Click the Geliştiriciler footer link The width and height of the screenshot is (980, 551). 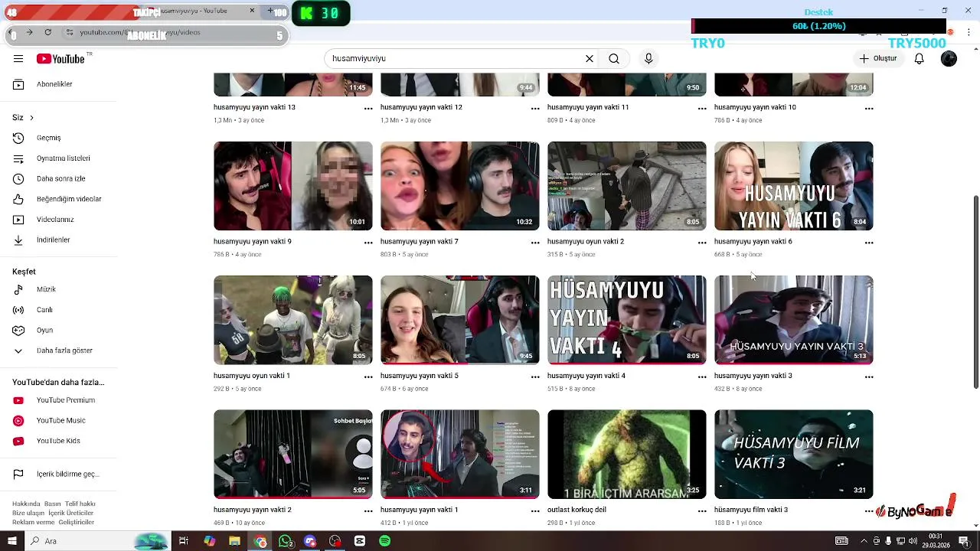click(76, 523)
